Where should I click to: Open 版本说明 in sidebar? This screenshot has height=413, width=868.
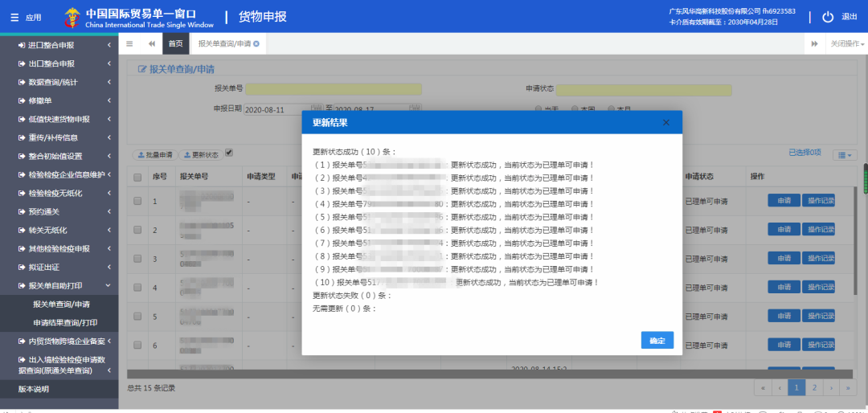point(59,389)
